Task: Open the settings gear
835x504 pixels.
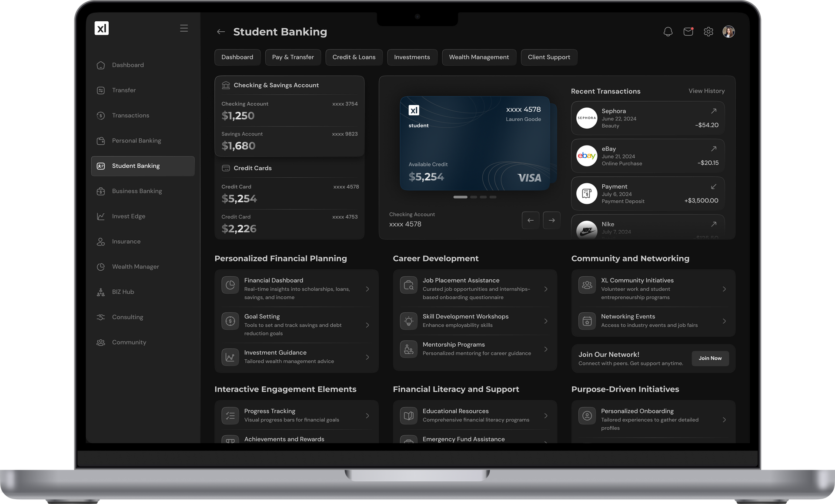Action: [708, 32]
